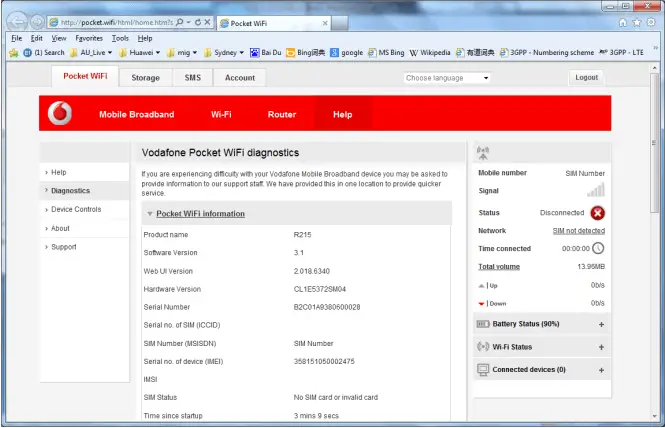Expand Connected devices section with plus
665x428 pixels.
[601, 370]
